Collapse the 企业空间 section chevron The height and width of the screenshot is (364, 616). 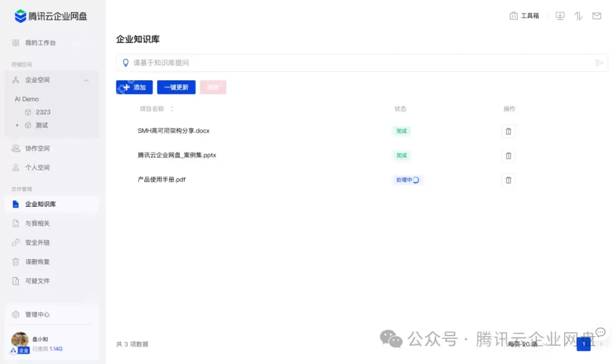click(x=86, y=80)
